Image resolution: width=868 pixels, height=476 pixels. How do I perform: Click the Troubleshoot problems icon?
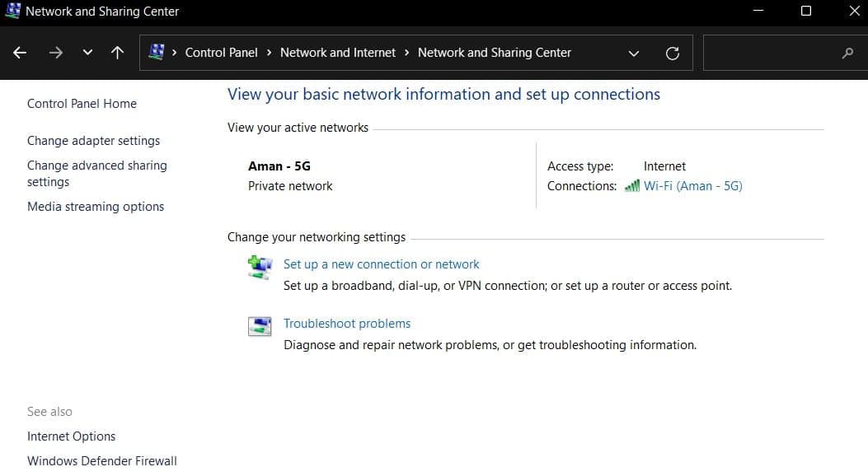click(x=260, y=326)
